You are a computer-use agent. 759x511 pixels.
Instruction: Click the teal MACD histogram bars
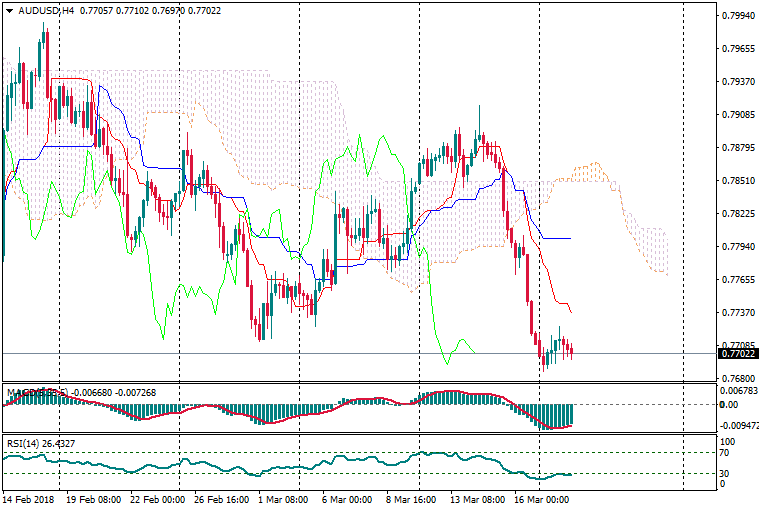[x=552, y=415]
